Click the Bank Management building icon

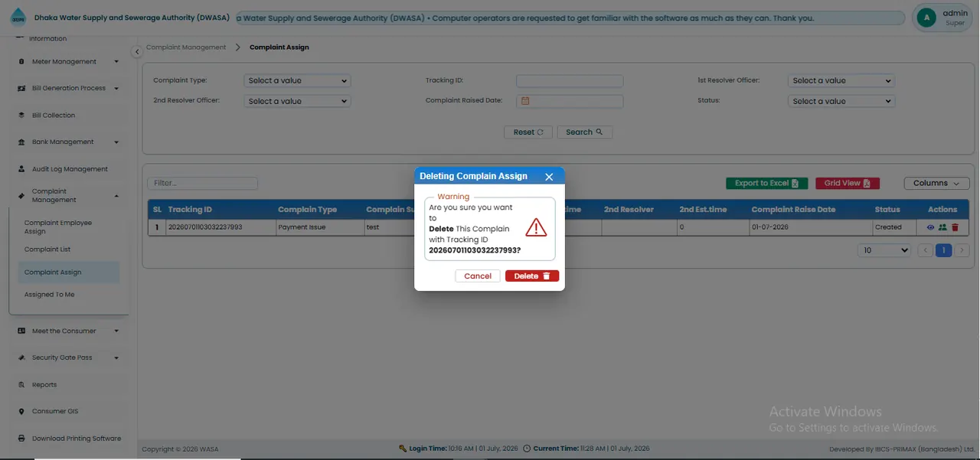point(21,142)
